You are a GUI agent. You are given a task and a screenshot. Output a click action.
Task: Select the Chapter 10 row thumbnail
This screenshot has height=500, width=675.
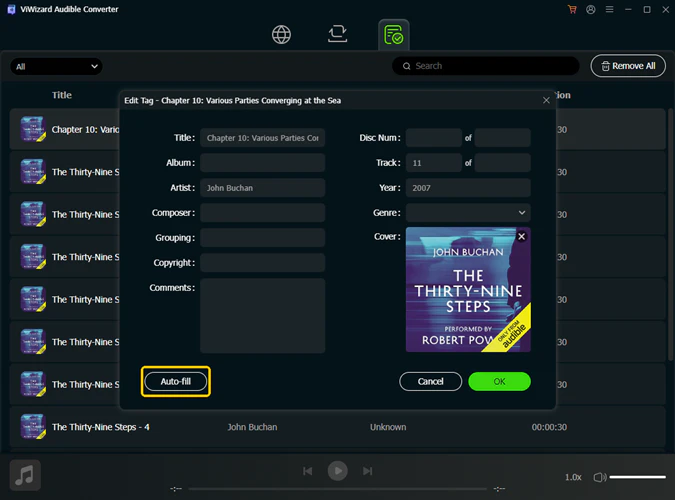(x=33, y=129)
